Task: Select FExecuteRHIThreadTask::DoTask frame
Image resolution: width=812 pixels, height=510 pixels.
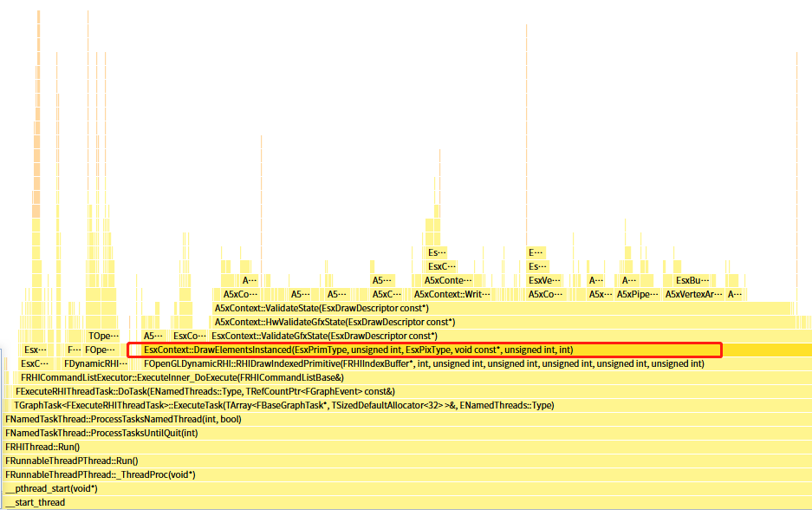Action: tap(412, 391)
